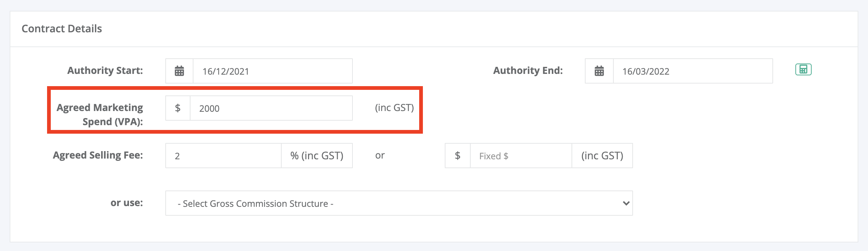Viewport: 868px width, 251px height.
Task: Click the Agreed Selling Fee percentage field
Action: [223, 156]
